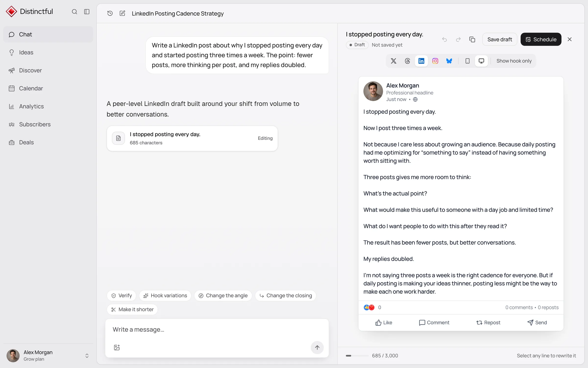Click the undo arrow in draft header
This screenshot has height=368, width=588.
[x=444, y=39]
